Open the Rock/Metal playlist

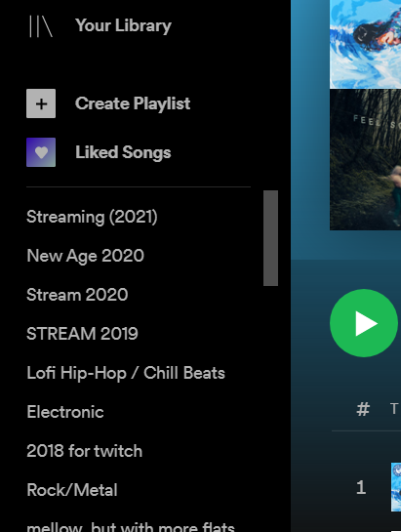tap(72, 490)
